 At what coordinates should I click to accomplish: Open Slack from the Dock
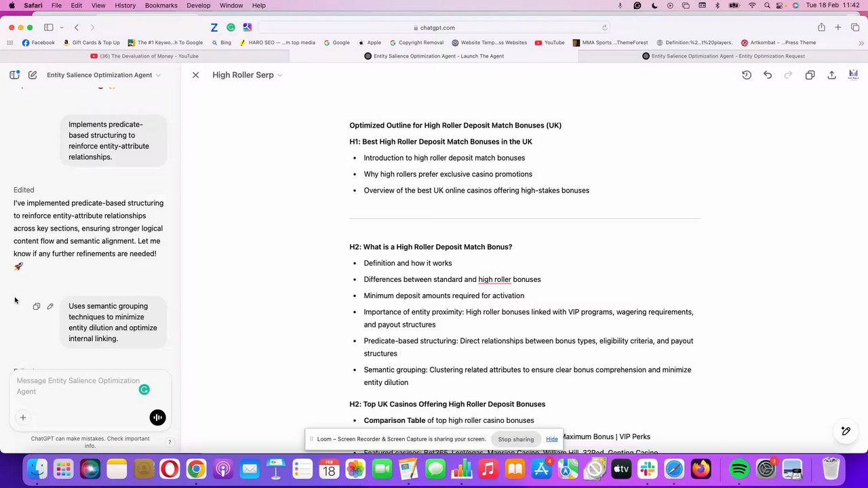[648, 469]
